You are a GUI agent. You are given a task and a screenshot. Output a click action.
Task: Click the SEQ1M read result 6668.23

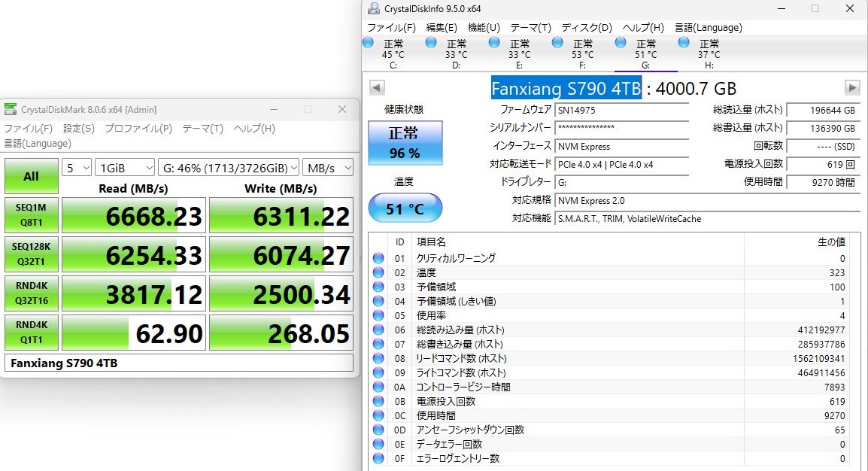pyautogui.click(x=134, y=215)
